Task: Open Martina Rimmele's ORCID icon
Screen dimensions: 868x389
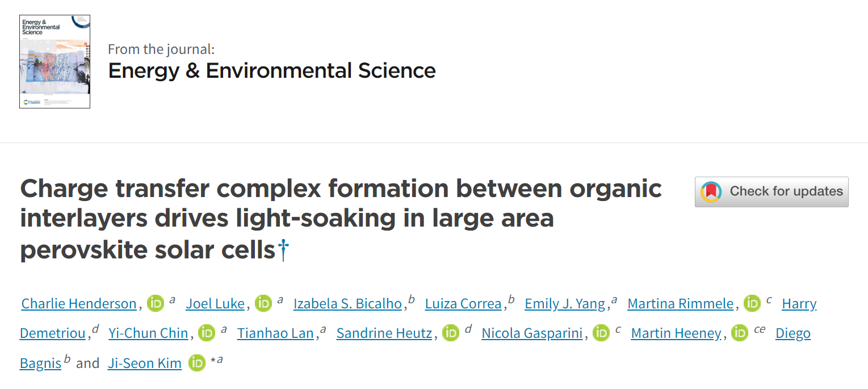Action: pos(752,304)
